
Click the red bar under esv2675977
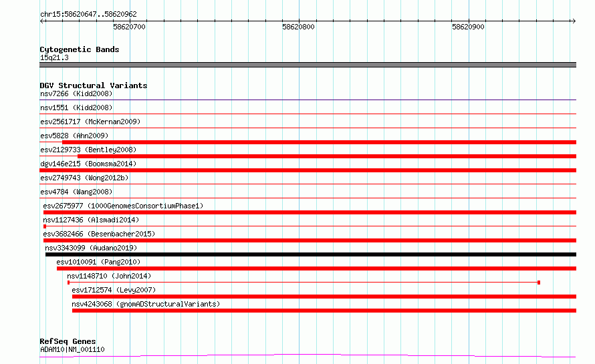point(310,212)
